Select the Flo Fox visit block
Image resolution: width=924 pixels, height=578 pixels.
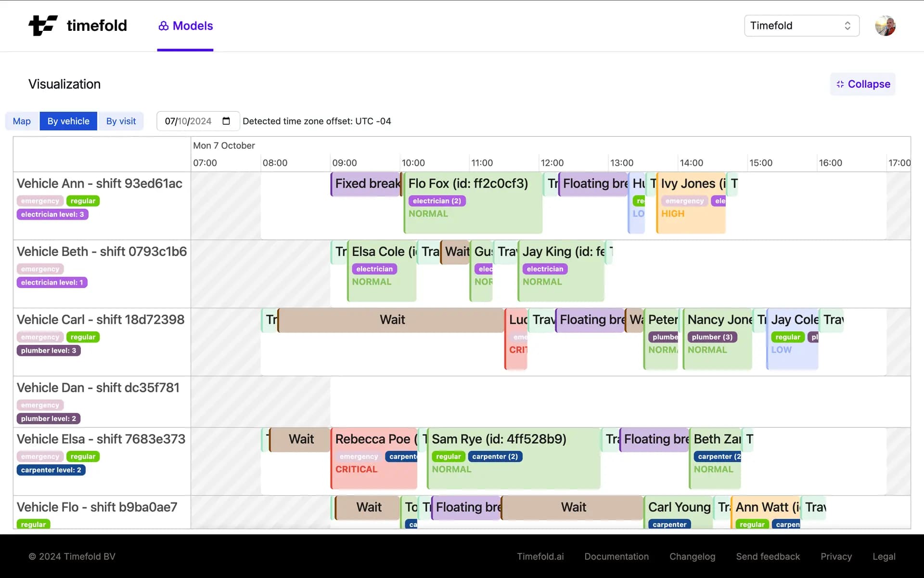(473, 202)
